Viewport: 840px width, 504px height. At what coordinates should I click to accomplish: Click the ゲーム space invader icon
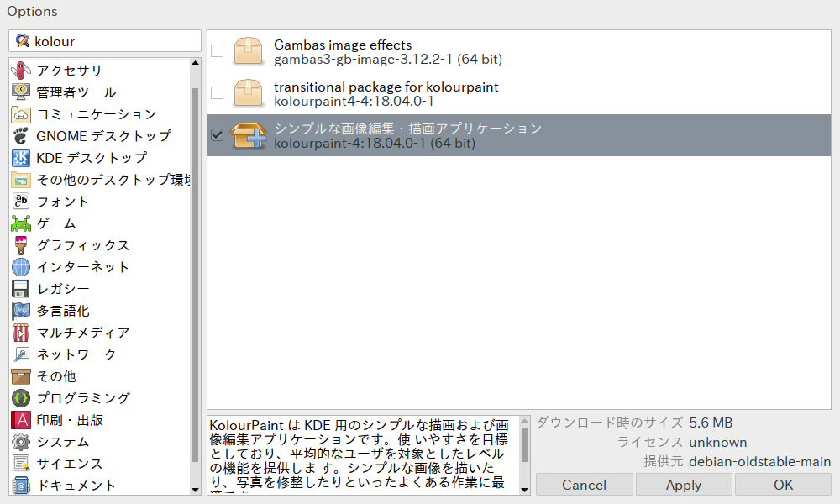click(21, 223)
